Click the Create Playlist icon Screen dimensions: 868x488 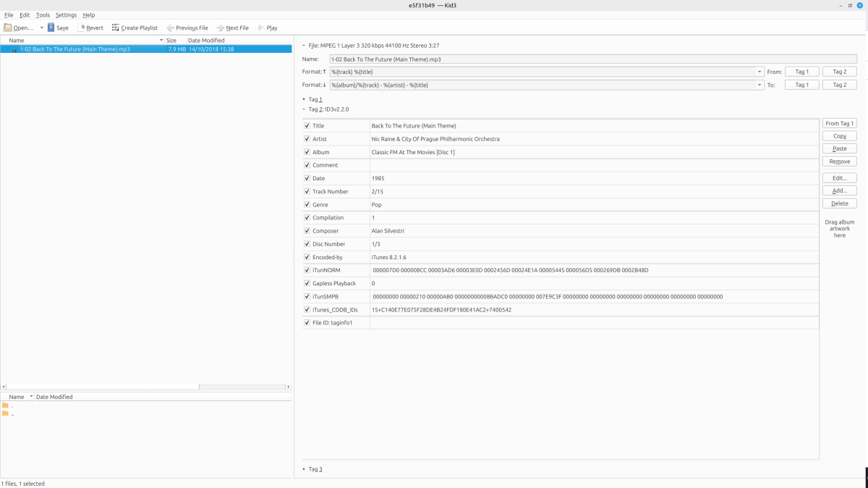pos(116,28)
